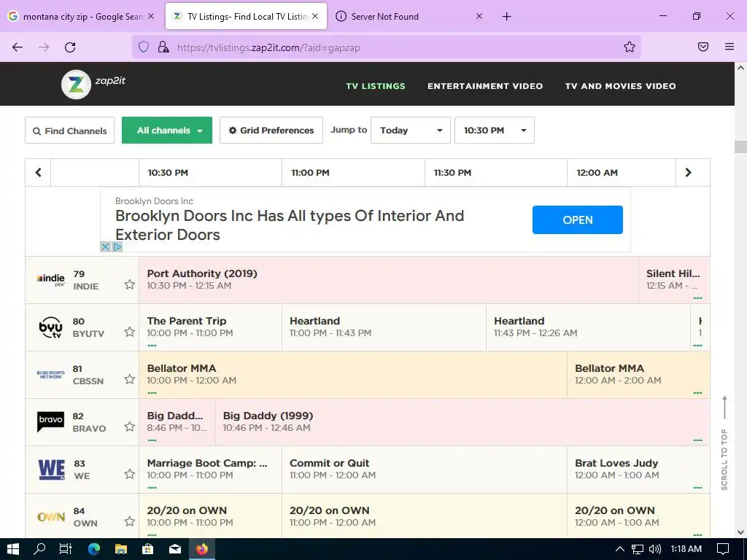Screen dimensions: 747x560
Task: Open the volume control in tray
Action: coord(655,549)
